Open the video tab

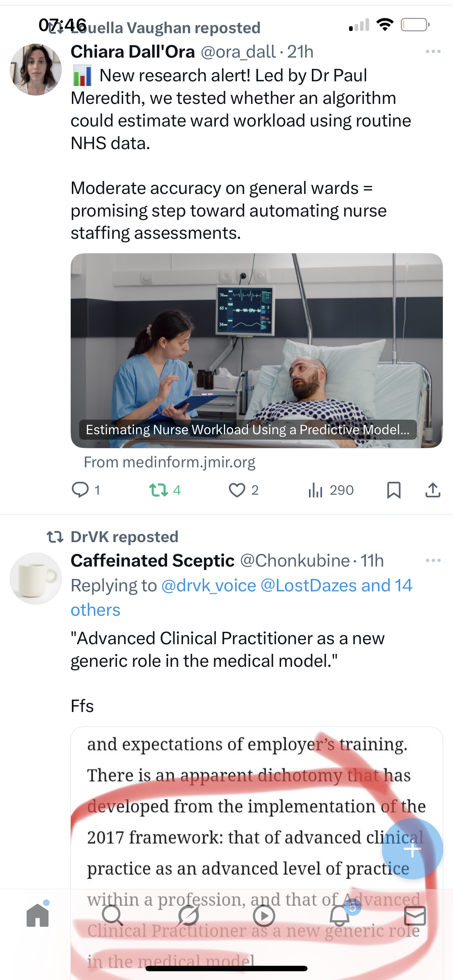pyautogui.click(x=264, y=915)
